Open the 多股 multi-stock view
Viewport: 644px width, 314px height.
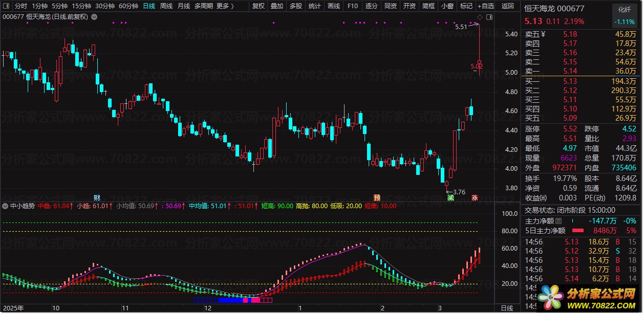(295, 6)
